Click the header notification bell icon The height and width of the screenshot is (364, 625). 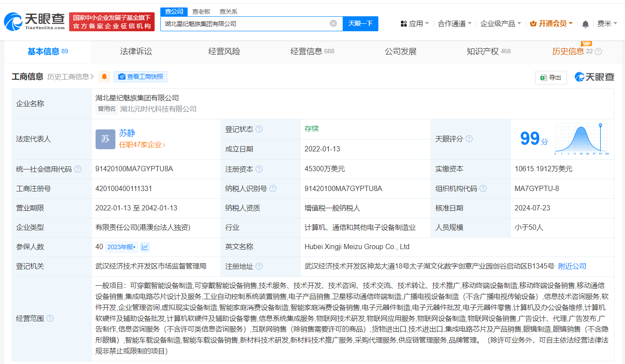click(x=585, y=24)
